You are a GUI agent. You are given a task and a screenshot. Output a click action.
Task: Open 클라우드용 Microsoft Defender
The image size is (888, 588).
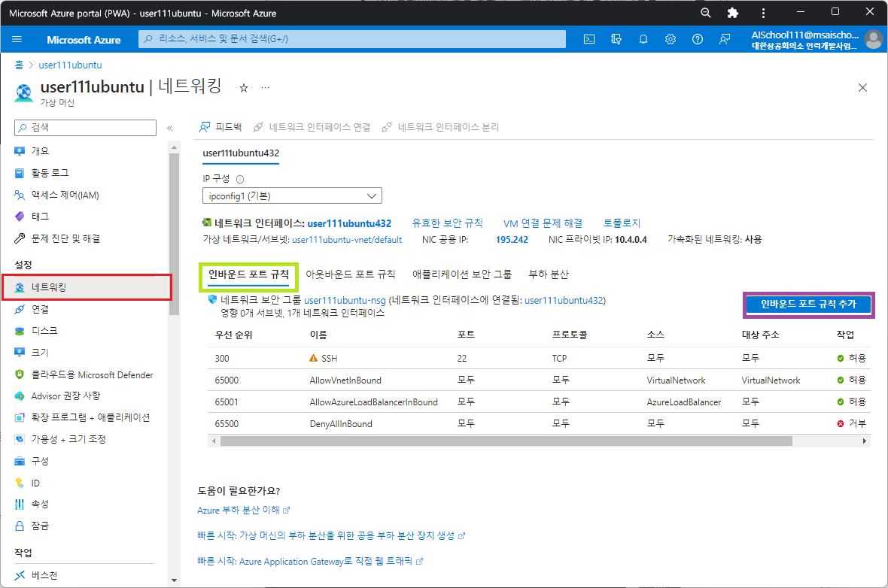click(x=85, y=374)
